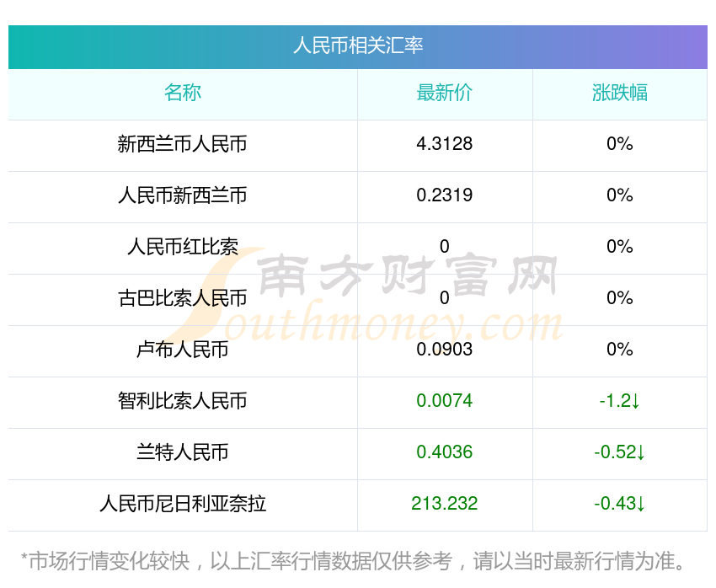Click the 0% change for 新西兰币人民币
716x588 pixels.
[x=620, y=144]
